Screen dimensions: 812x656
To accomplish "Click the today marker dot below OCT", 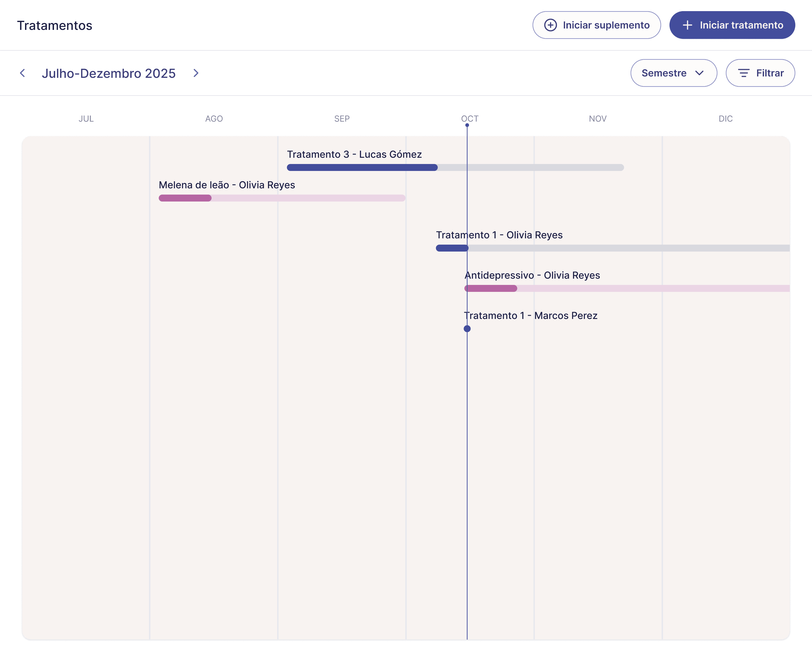I will (467, 125).
